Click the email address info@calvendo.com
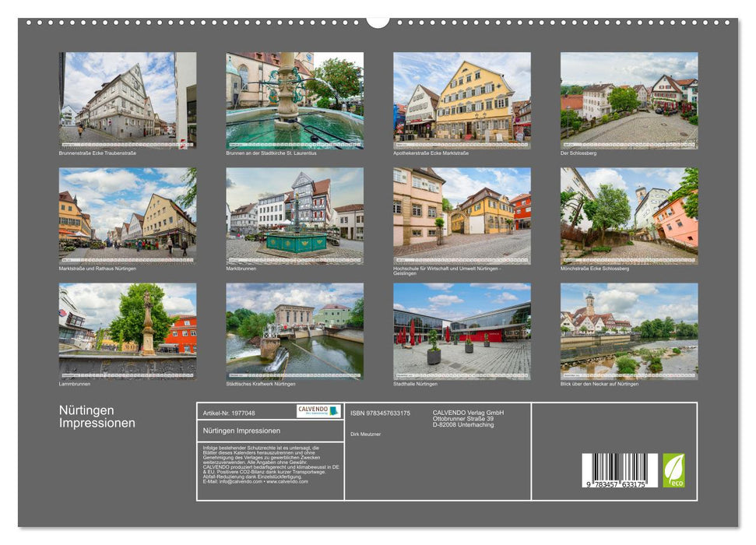The height and width of the screenshot is (545, 756). tap(239, 481)
